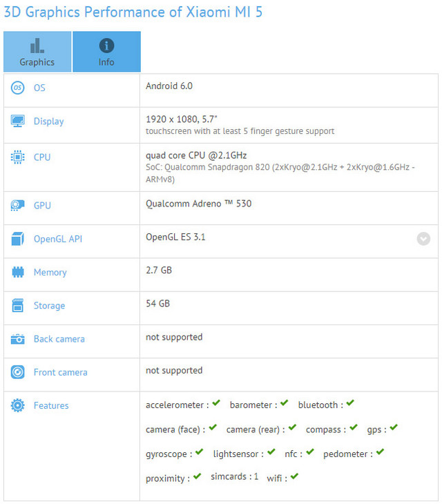The height and width of the screenshot is (504, 442).
Task: Click the wifi green checkmark
Action: pyautogui.click(x=294, y=476)
